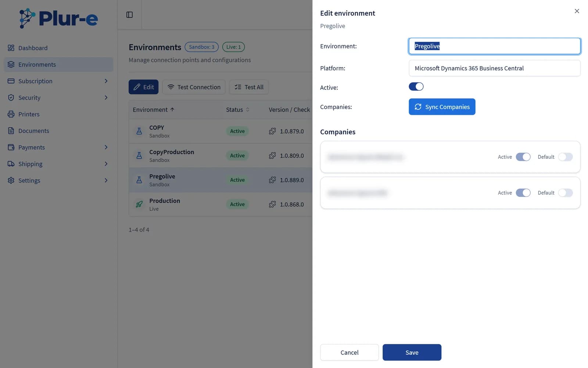Open the Shipping section label
This screenshot has height=368, width=588.
[31, 164]
